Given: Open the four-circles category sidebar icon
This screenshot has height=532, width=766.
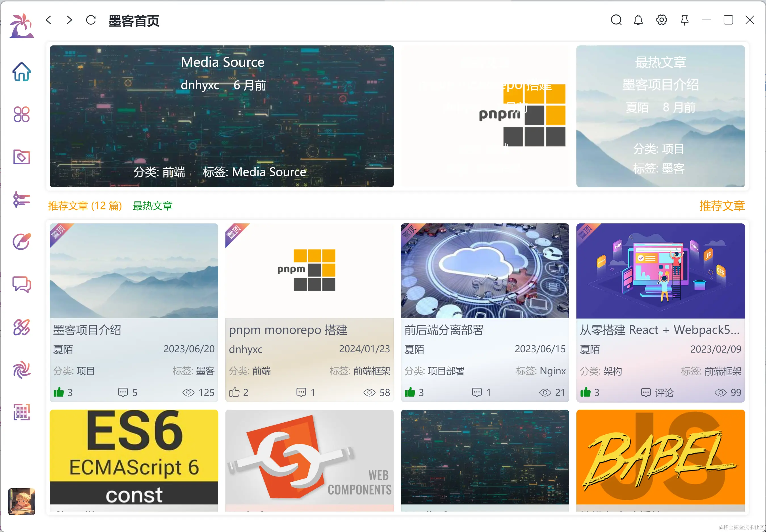Looking at the screenshot, I should coord(22,114).
